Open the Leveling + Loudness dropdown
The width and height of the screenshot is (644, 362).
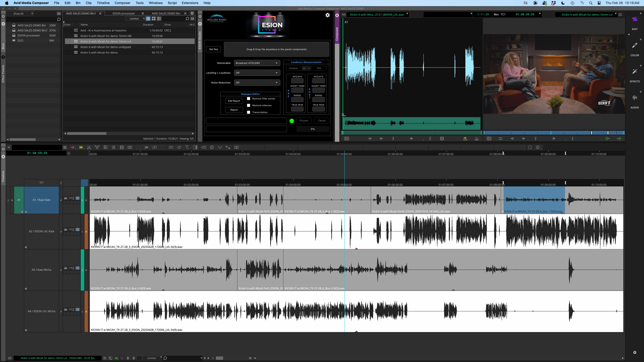click(x=257, y=73)
